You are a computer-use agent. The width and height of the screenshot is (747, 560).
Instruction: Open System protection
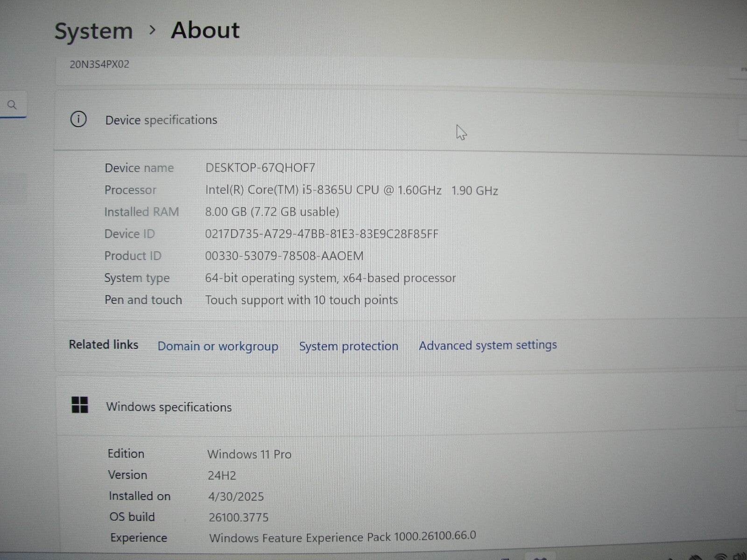coord(348,346)
